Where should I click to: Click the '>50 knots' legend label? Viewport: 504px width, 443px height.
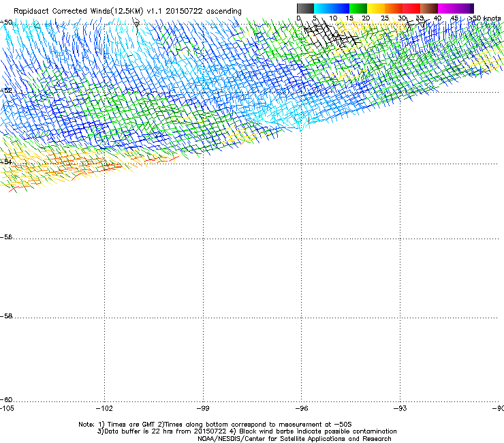(484, 18)
